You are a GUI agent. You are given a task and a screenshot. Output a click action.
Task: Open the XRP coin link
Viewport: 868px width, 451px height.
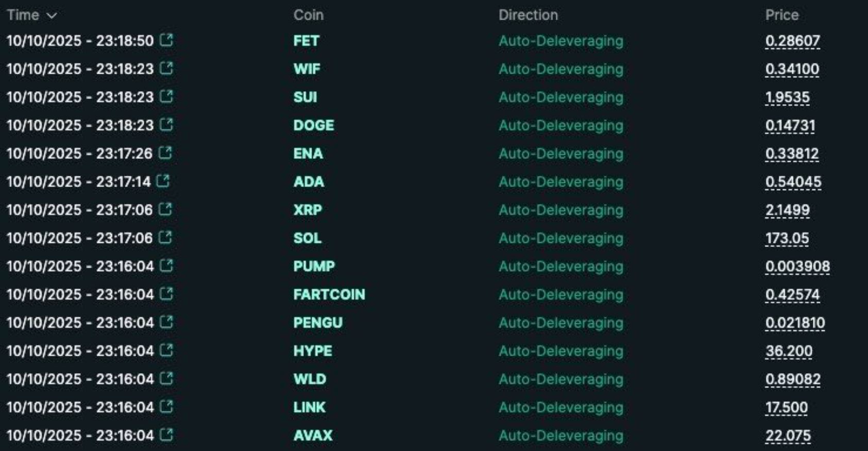tap(308, 210)
